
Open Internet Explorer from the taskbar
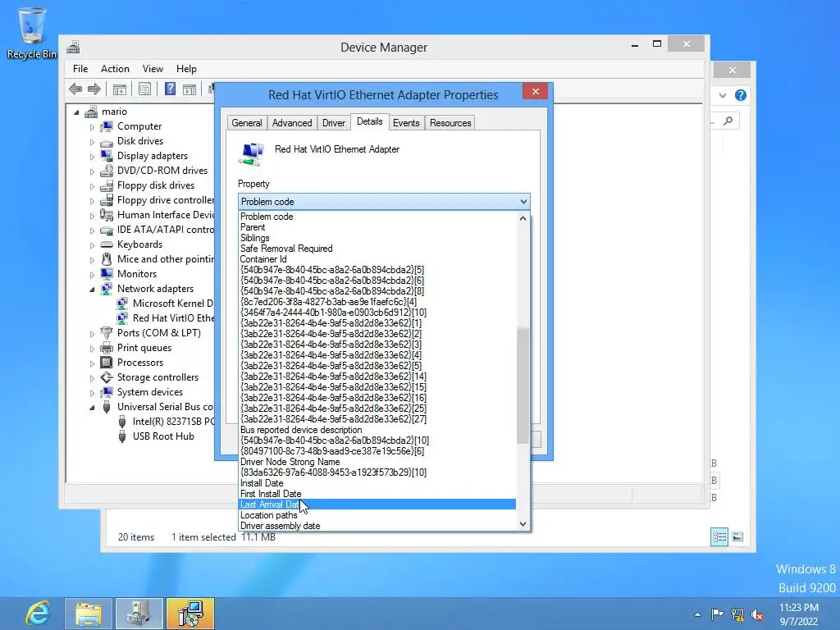coord(38,614)
